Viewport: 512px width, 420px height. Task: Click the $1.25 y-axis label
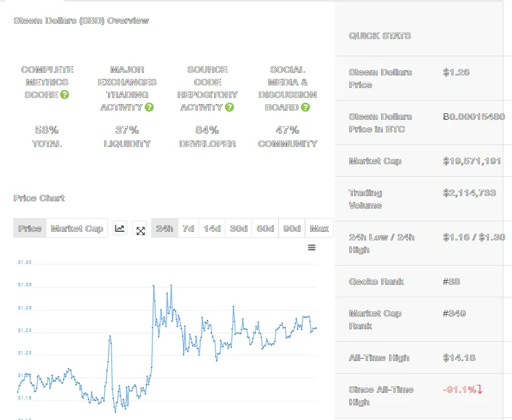(x=25, y=331)
